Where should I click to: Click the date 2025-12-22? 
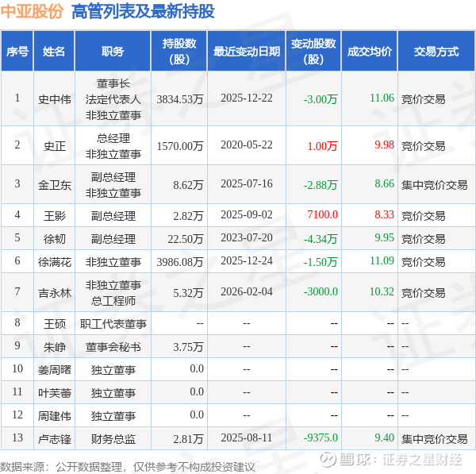(x=247, y=98)
